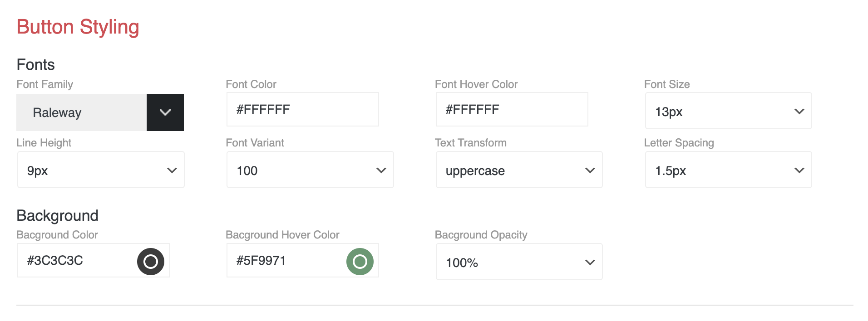Click the #3C3C3C background color input

(77, 261)
